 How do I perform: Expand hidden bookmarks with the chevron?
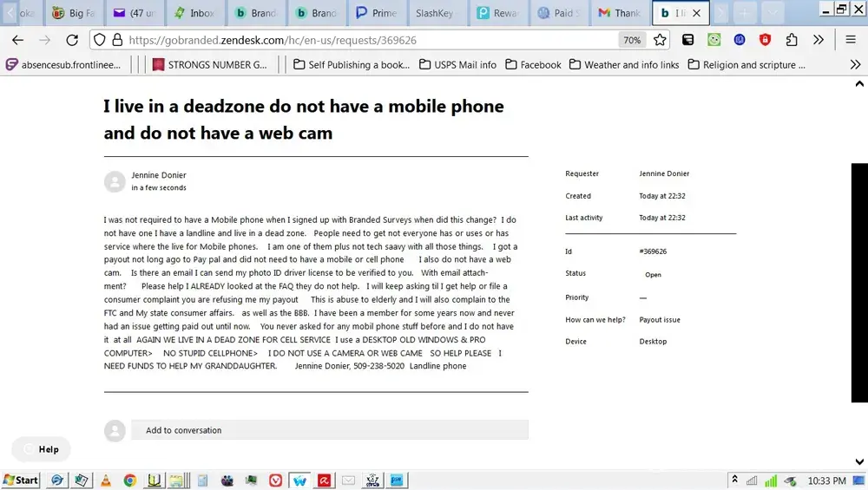pos(856,64)
